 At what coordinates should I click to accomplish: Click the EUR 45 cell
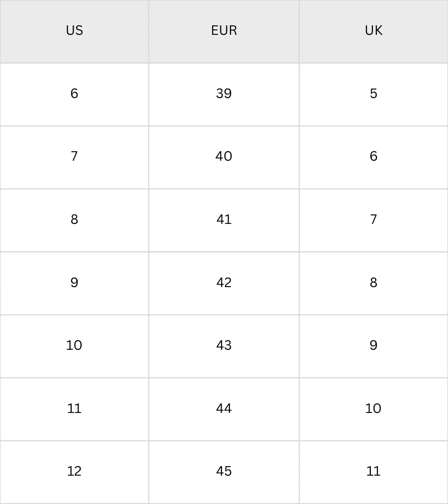(224, 471)
